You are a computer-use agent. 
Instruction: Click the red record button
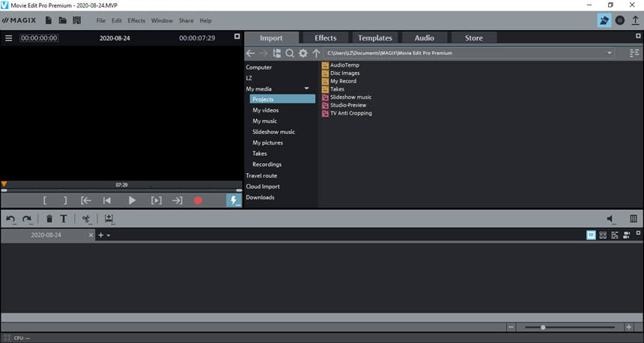[198, 201]
